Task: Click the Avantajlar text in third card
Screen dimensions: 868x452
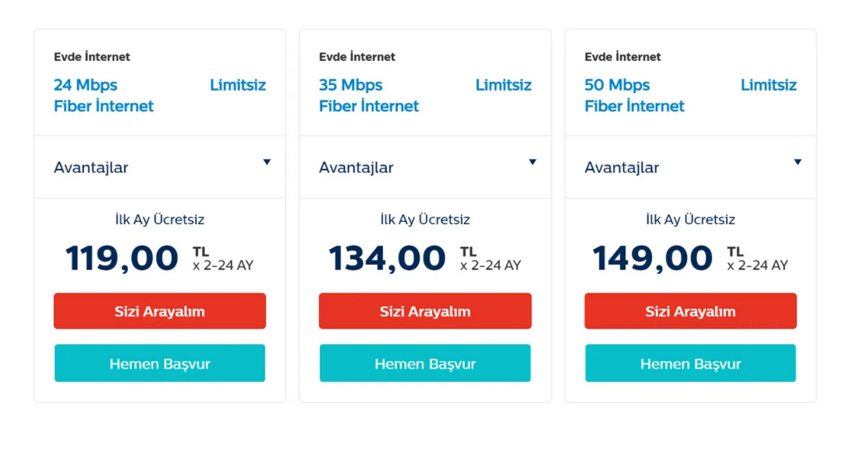Action: tap(622, 168)
